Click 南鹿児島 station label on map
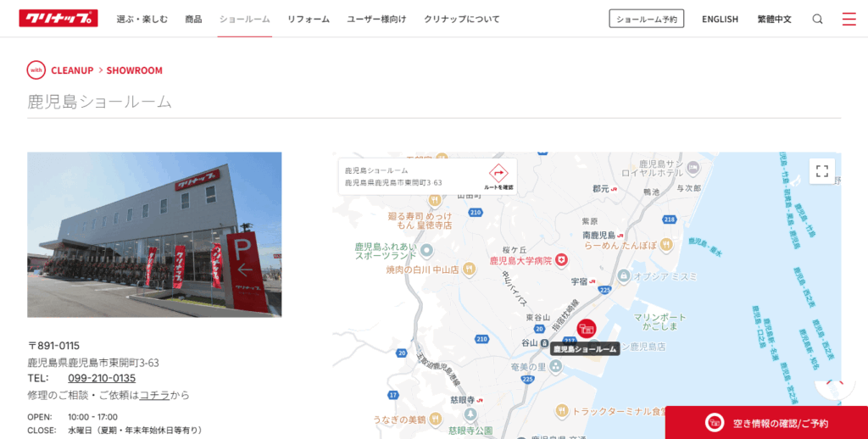868x439 pixels. click(x=599, y=236)
